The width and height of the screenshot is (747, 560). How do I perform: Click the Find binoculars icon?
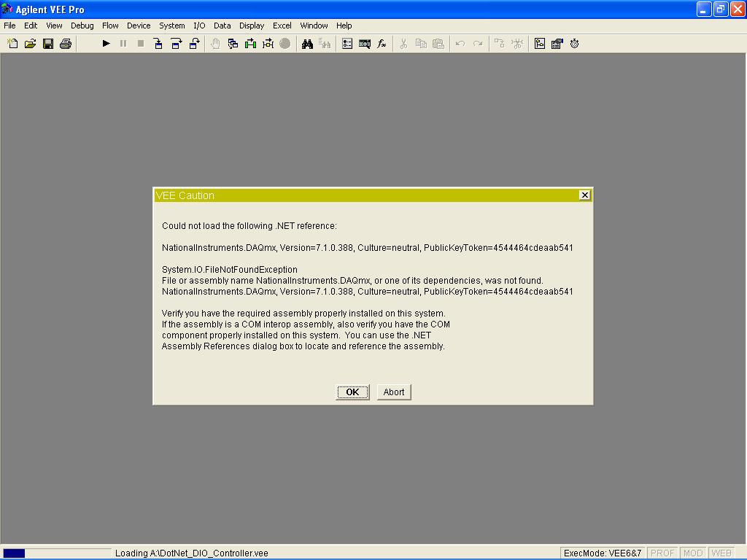click(307, 44)
